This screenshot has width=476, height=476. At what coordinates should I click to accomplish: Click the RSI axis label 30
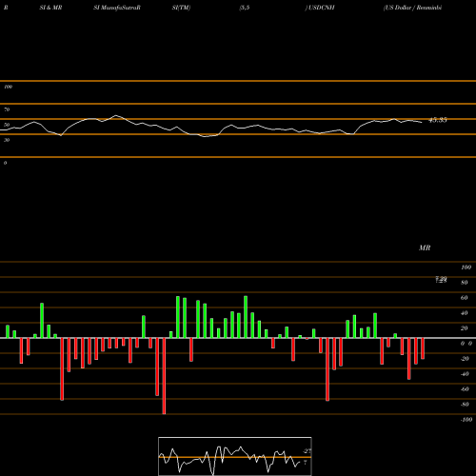pos(7,140)
